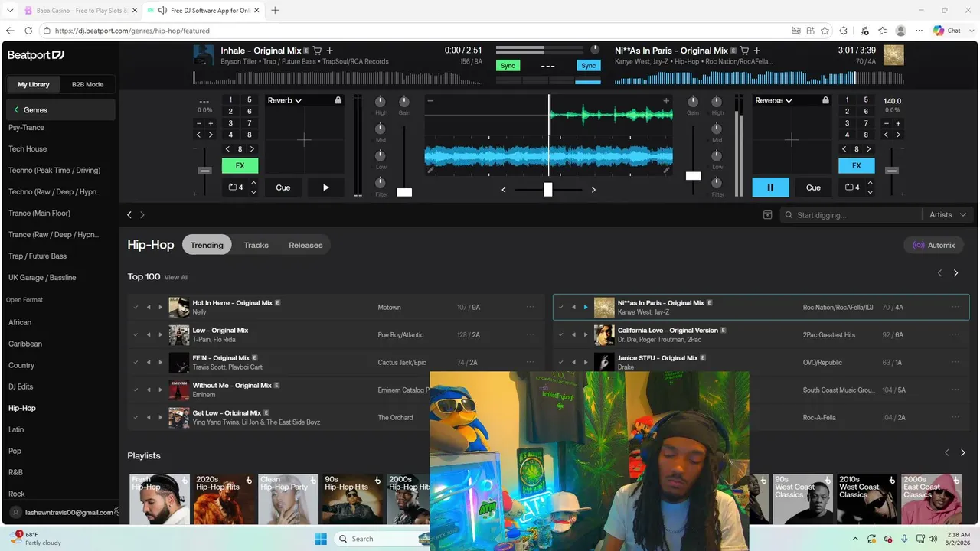
Task: Click the left deck volume fader
Action: 404,192
